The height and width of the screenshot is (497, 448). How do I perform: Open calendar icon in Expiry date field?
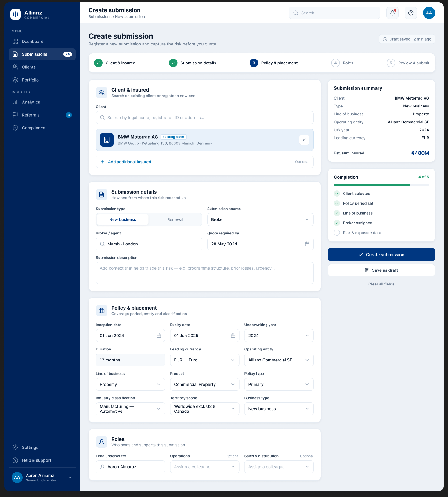[x=233, y=336]
